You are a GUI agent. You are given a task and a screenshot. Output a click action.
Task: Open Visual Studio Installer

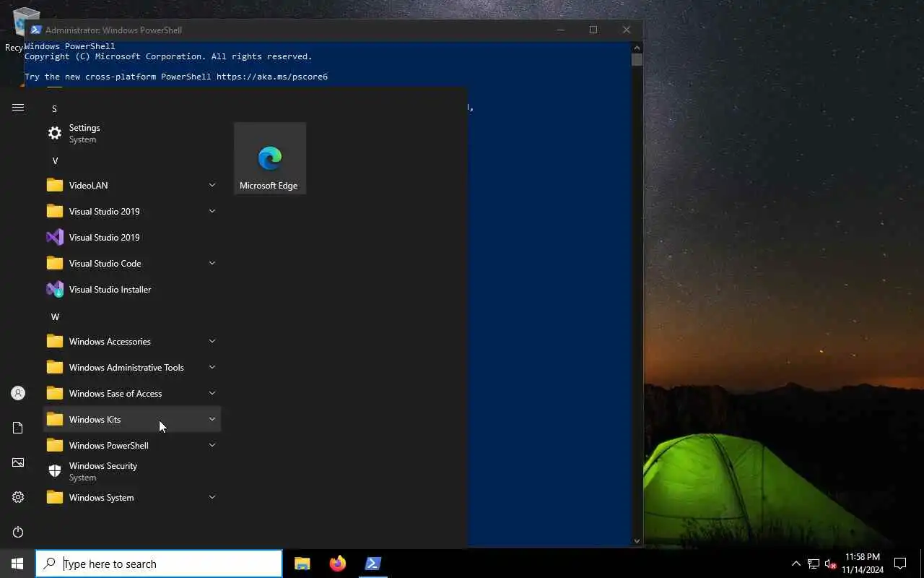pos(132,289)
